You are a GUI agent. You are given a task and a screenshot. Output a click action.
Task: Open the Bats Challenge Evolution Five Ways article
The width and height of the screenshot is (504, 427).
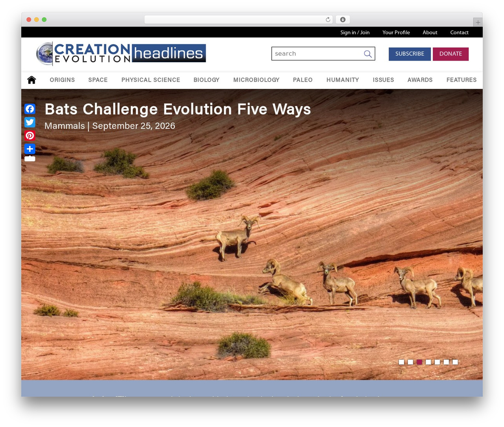[178, 109]
